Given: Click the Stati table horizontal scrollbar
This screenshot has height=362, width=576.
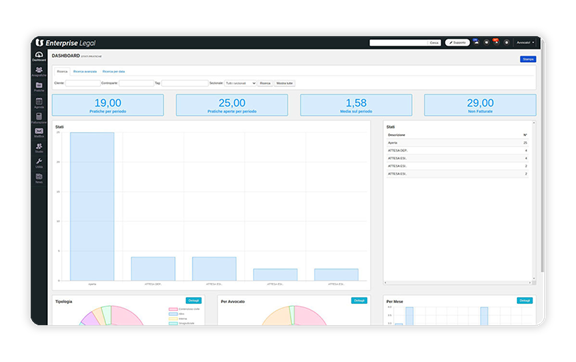Looking at the screenshot, I should (x=457, y=283).
